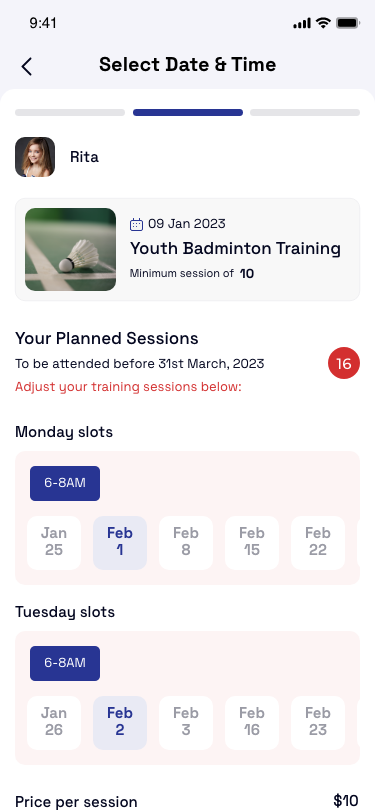Screen dimensions: 375x812
Task: Deselect the Feb 1 Monday date
Action: coord(120,543)
